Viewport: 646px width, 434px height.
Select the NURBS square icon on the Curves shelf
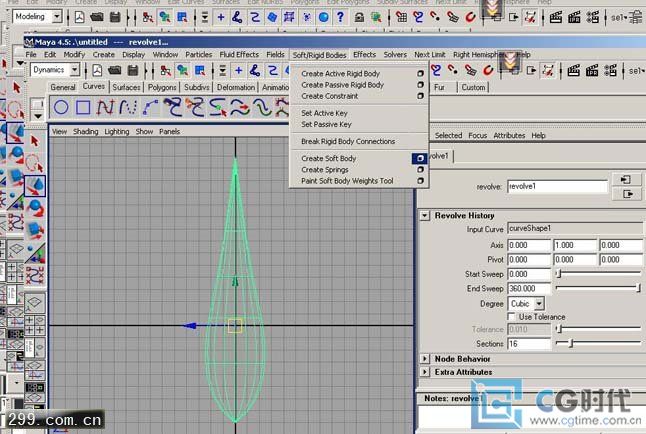pyautogui.click(x=83, y=108)
